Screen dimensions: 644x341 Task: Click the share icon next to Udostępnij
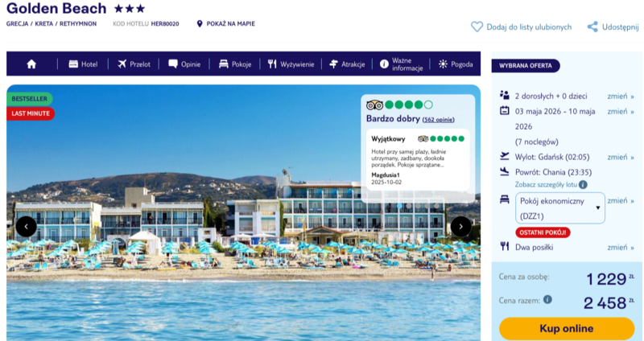pyautogui.click(x=592, y=27)
